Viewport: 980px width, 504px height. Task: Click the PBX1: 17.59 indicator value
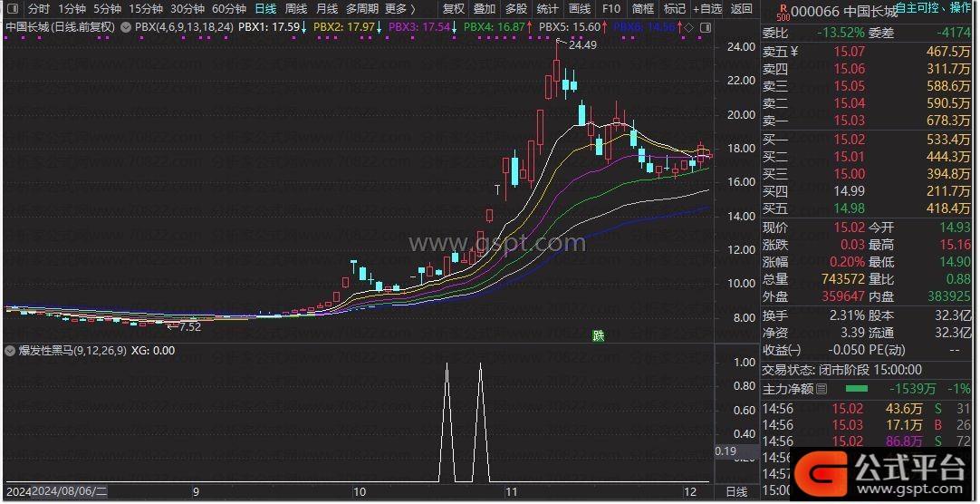click(272, 27)
